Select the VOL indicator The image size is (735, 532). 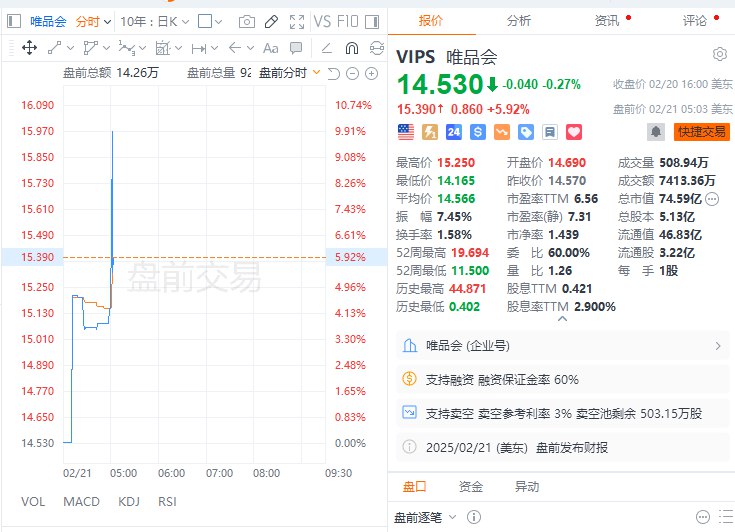tap(33, 502)
